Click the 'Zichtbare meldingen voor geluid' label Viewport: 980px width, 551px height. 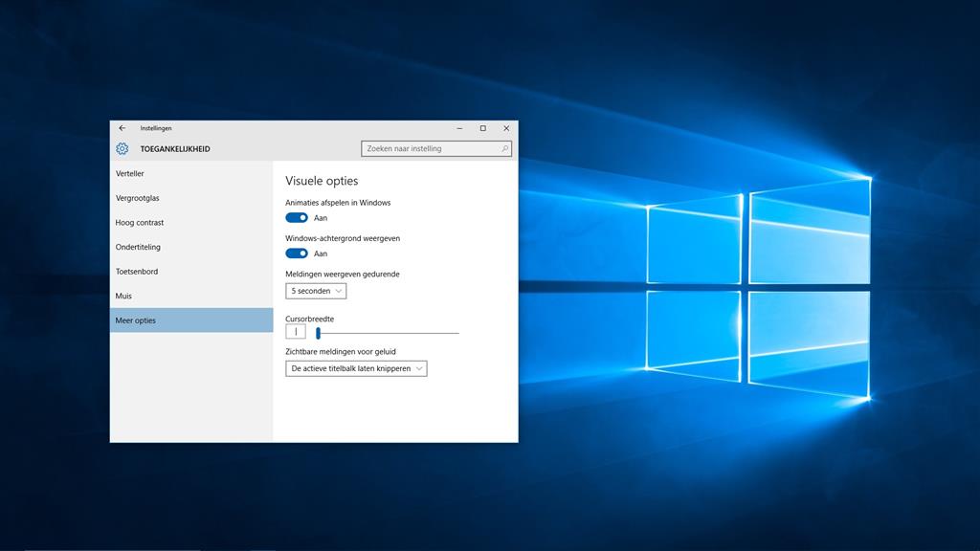pyautogui.click(x=341, y=351)
